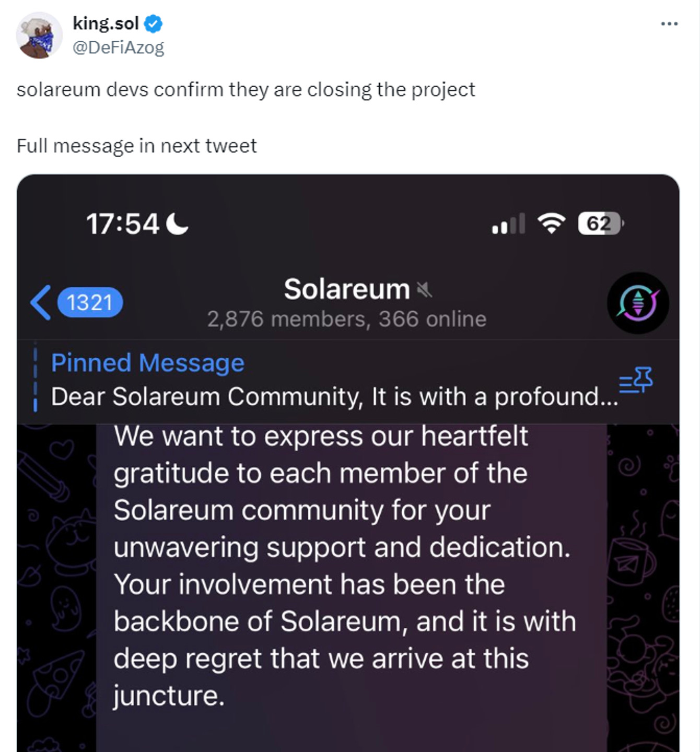Image resolution: width=700 pixels, height=752 pixels.
Task: Click the Solareum group title
Action: tap(347, 289)
